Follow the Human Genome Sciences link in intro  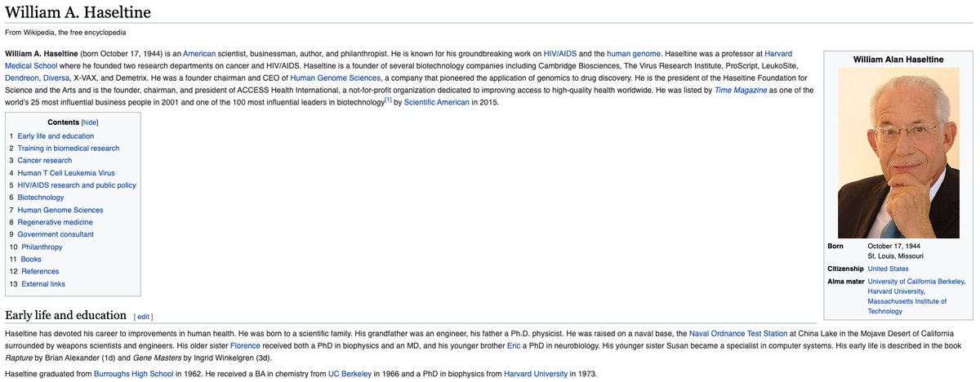click(334, 78)
